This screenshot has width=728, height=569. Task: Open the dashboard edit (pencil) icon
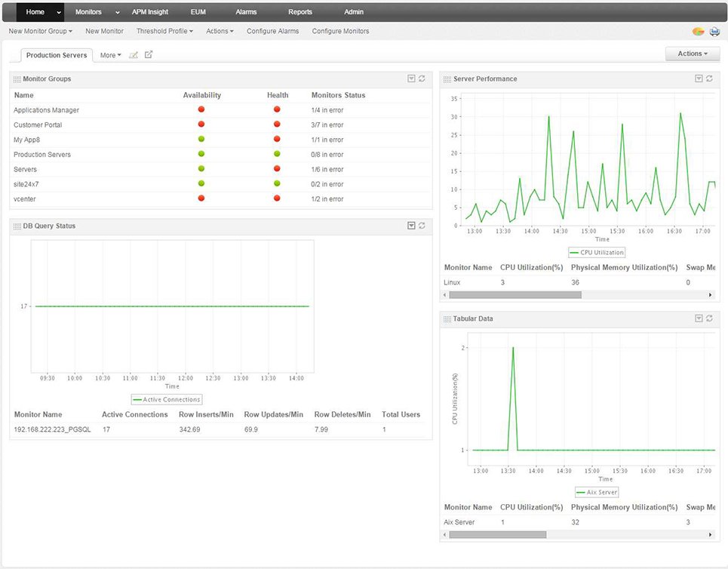pyautogui.click(x=134, y=55)
